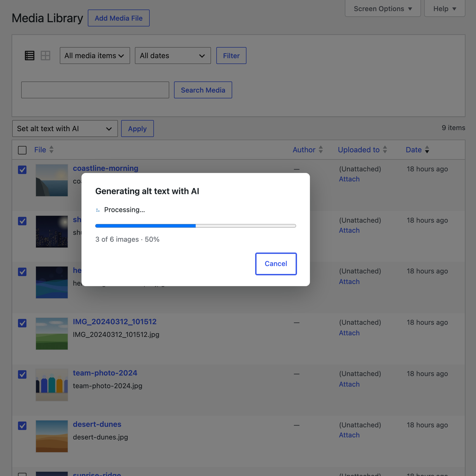Screen dimensions: 476x476
Task: Cancel the AI alt text generation
Action: click(x=276, y=264)
